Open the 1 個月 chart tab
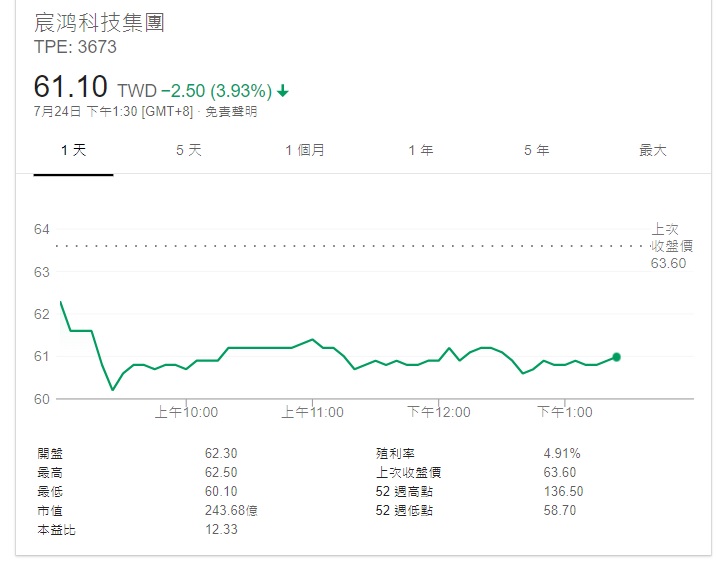This screenshot has height=563, width=716. click(305, 150)
